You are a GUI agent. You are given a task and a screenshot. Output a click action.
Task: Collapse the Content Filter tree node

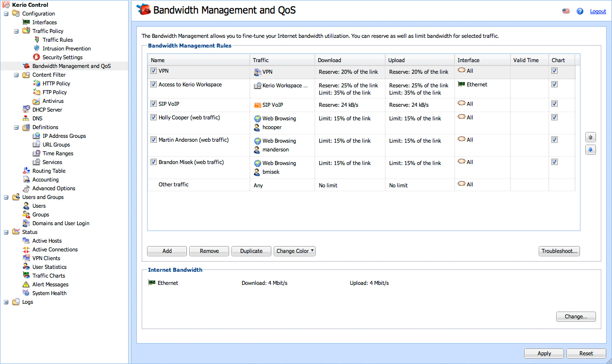click(17, 75)
